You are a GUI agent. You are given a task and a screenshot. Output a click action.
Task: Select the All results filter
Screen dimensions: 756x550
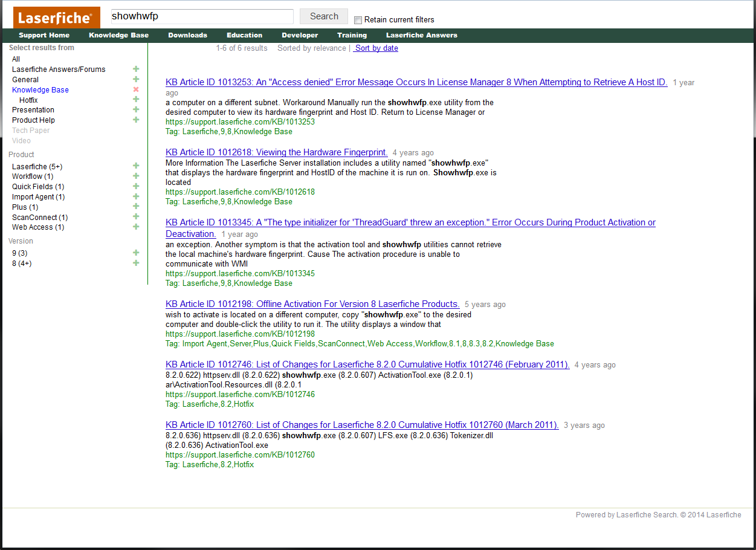click(x=16, y=59)
